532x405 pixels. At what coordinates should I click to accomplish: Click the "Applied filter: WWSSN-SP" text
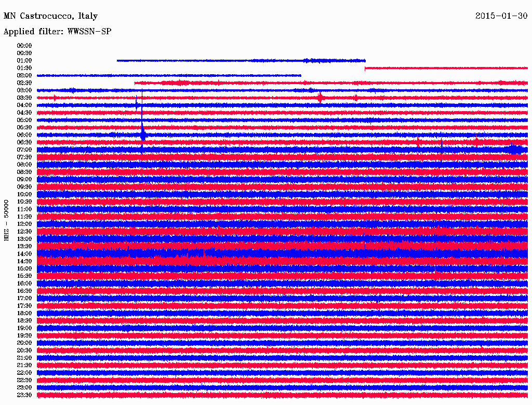57,32
